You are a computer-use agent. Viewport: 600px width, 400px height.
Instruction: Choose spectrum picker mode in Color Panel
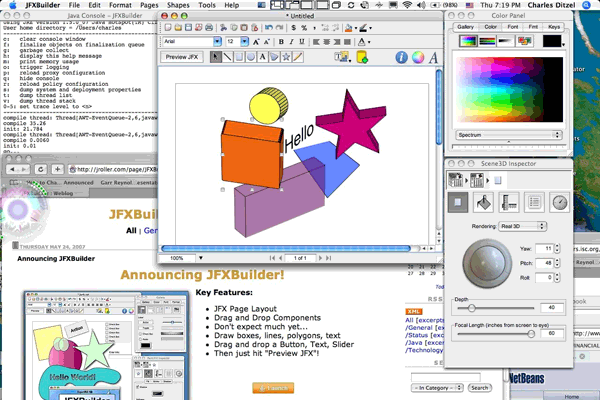[468, 41]
